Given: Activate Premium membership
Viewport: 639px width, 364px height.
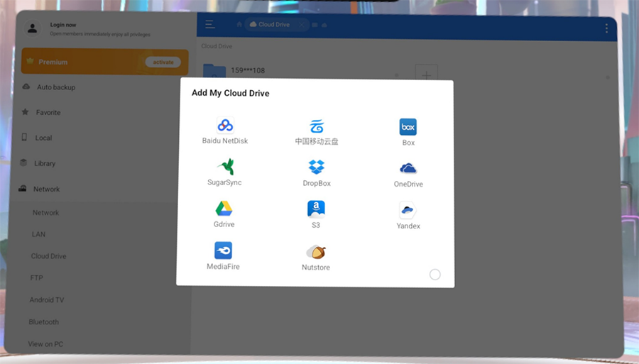Looking at the screenshot, I should click(163, 62).
